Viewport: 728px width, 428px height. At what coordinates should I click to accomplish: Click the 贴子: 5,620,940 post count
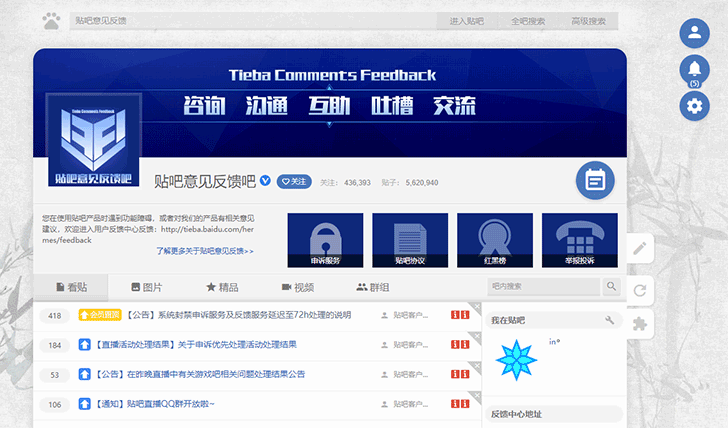coord(410,182)
